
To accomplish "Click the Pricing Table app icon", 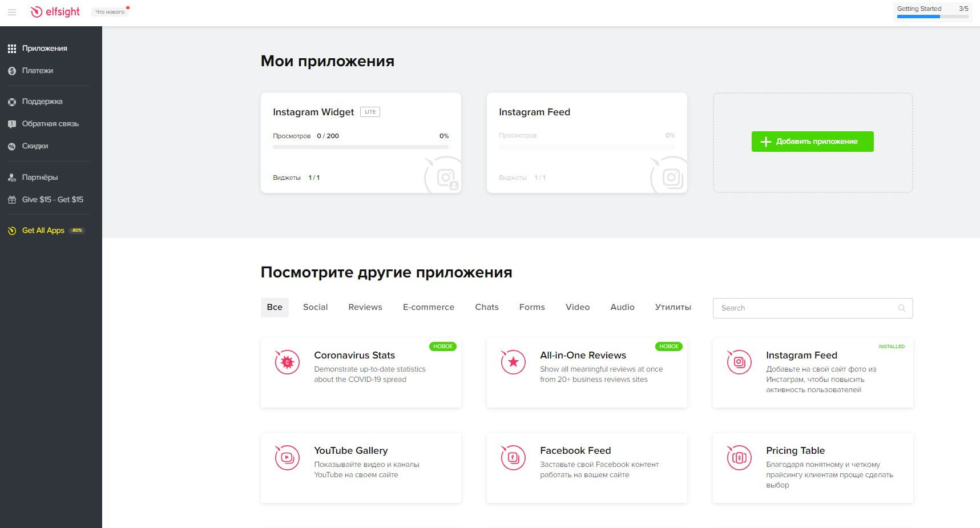I will point(739,457).
